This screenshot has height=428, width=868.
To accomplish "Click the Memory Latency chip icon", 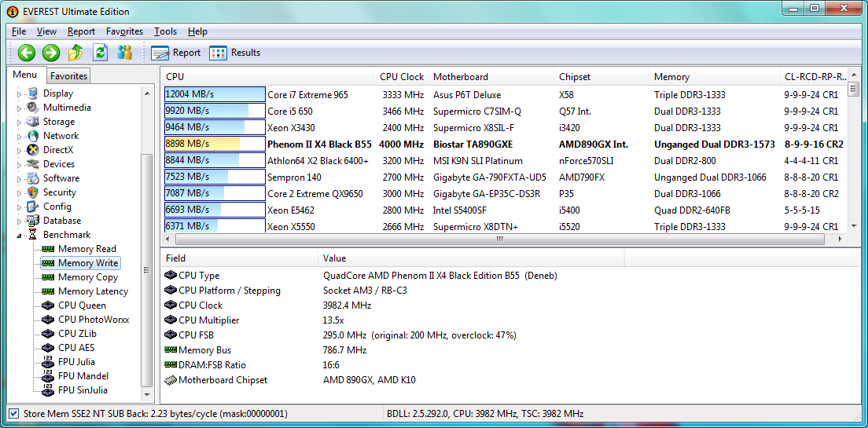I will click(x=48, y=291).
